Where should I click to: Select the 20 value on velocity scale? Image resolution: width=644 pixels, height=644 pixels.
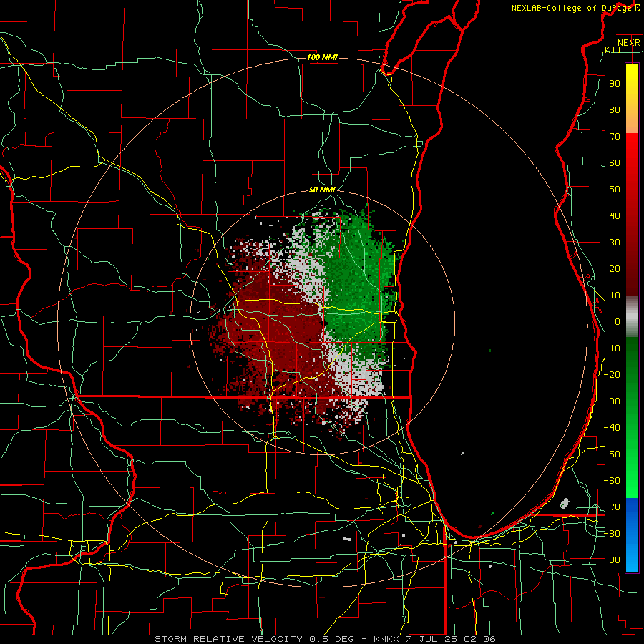coord(615,269)
